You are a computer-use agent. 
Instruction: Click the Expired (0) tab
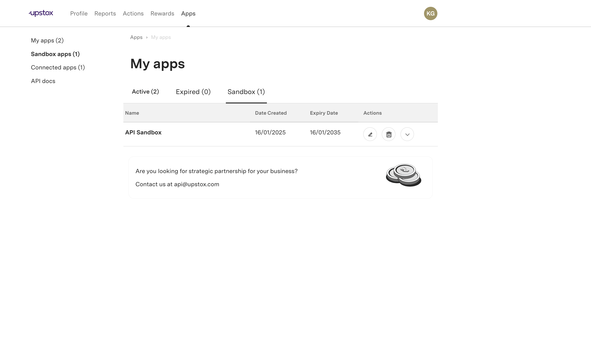pyautogui.click(x=193, y=92)
